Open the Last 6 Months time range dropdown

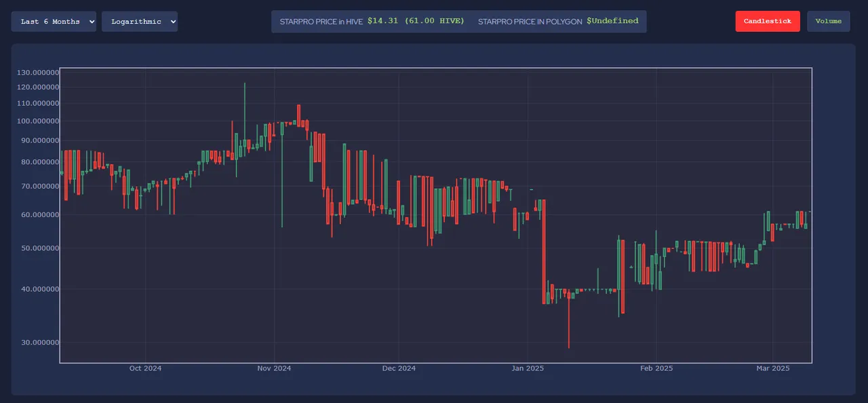click(x=54, y=22)
